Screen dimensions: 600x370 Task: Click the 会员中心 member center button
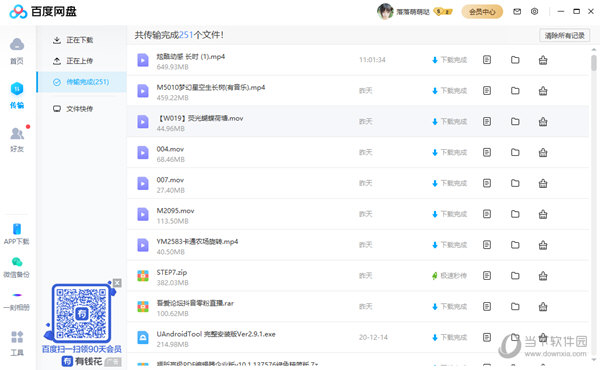482,12
